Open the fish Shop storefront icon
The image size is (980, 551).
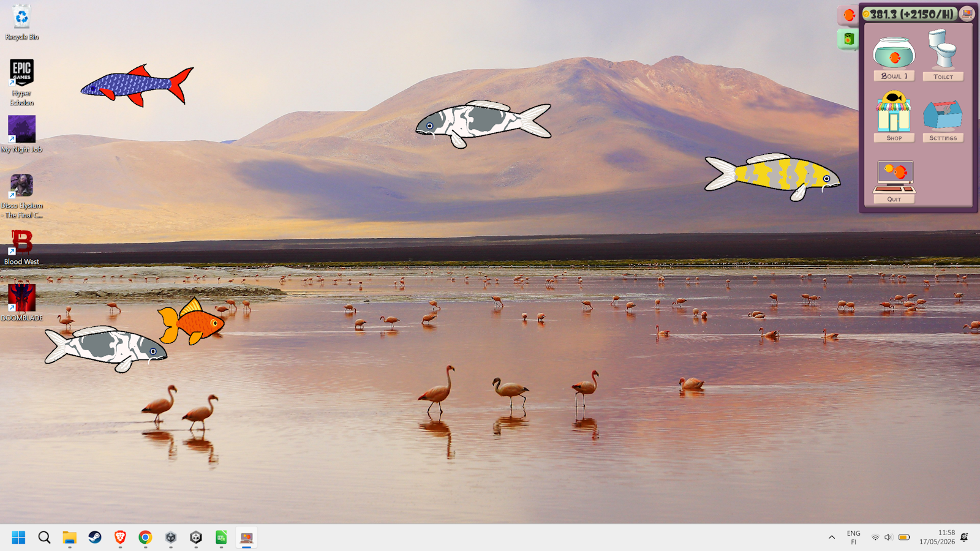[x=894, y=111]
